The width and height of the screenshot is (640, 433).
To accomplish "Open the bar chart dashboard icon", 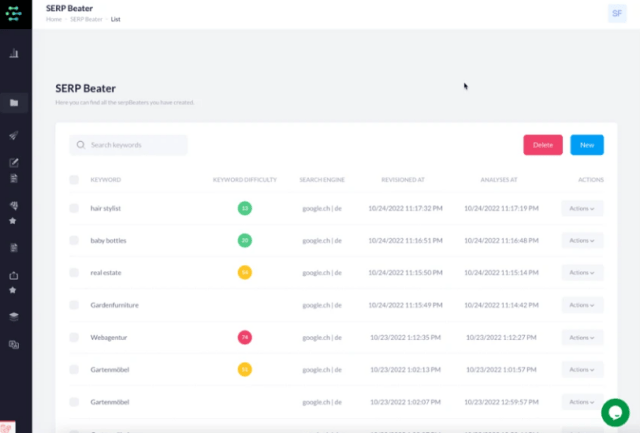I will 14,53.
